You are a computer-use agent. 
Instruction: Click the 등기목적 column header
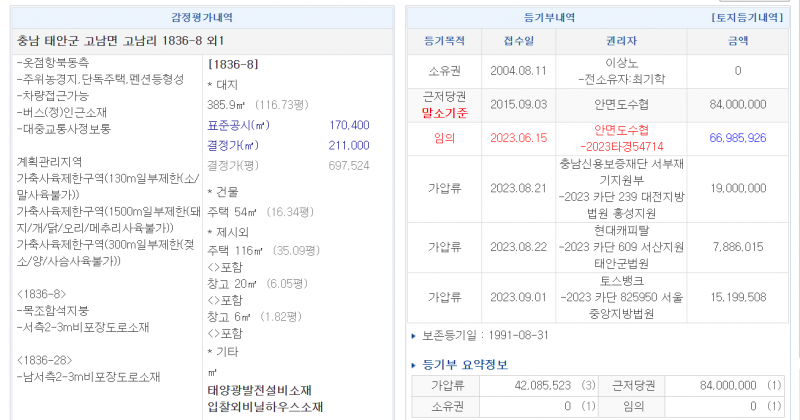tap(444, 41)
